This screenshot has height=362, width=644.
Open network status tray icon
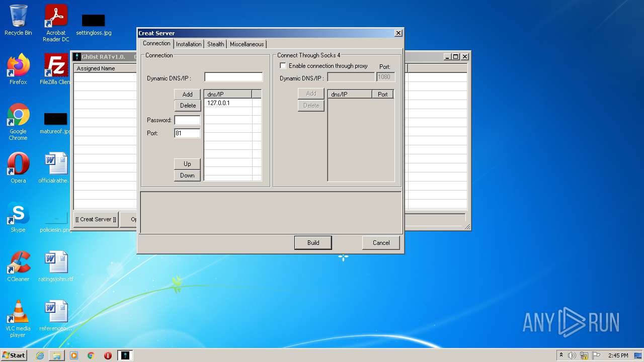coord(584,355)
